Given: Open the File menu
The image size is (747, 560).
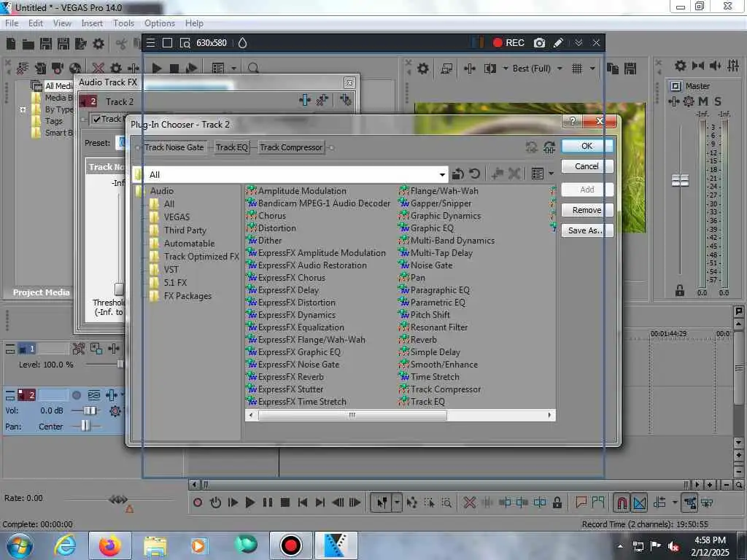Looking at the screenshot, I should coord(12,23).
